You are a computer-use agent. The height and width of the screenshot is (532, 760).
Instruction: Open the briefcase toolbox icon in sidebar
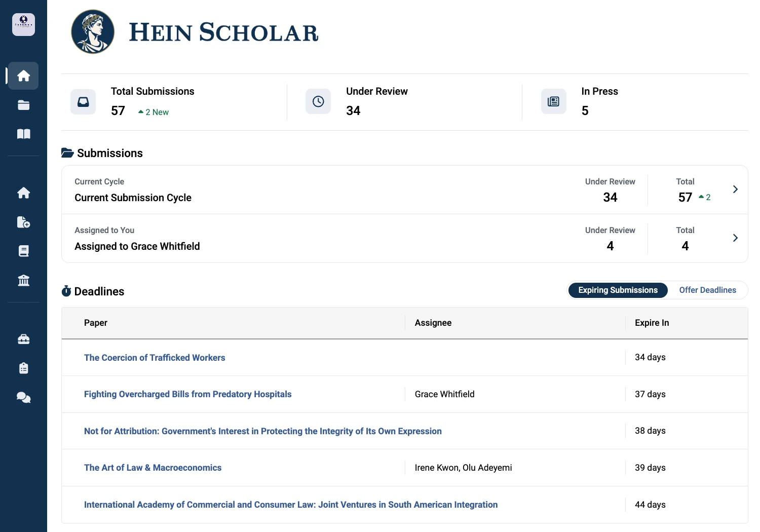pos(23,339)
